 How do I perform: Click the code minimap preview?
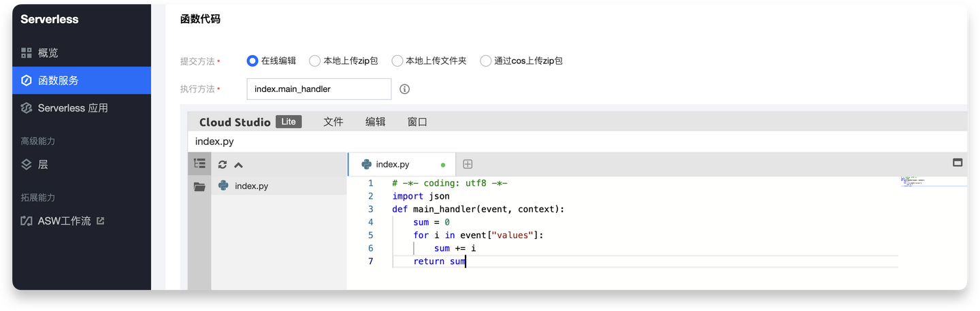[933, 182]
